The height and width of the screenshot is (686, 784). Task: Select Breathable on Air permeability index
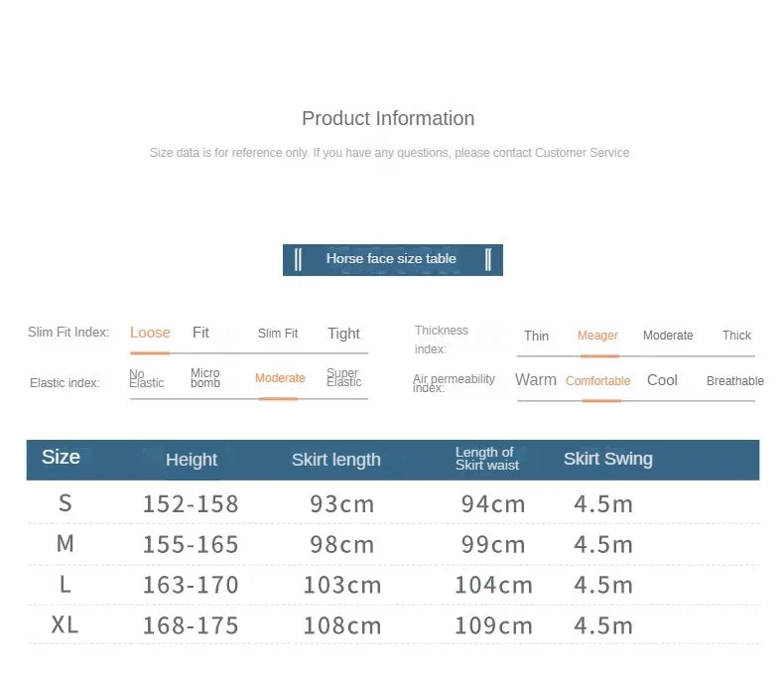pos(734,381)
